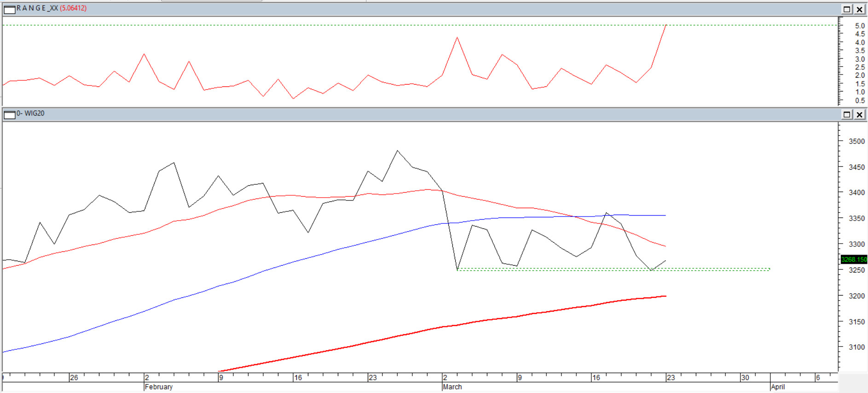Select the 5.06412 indicator value readout
The height and width of the screenshot is (393, 868).
click(x=73, y=8)
